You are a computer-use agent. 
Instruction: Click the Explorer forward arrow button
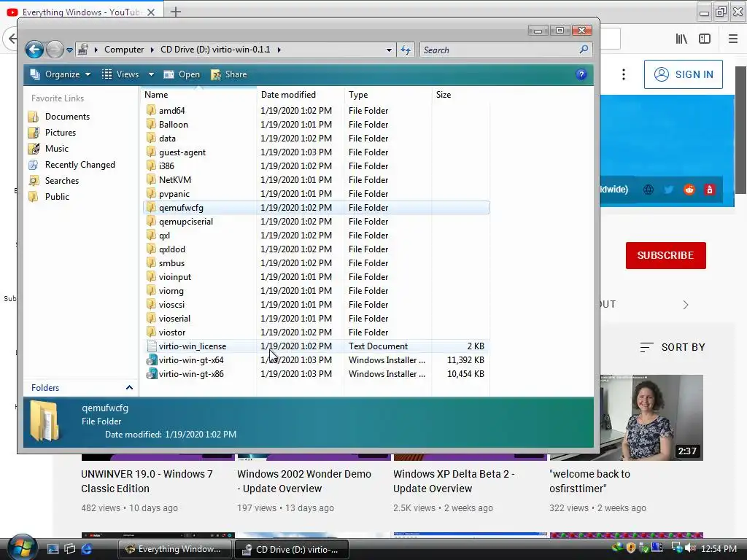(x=55, y=50)
